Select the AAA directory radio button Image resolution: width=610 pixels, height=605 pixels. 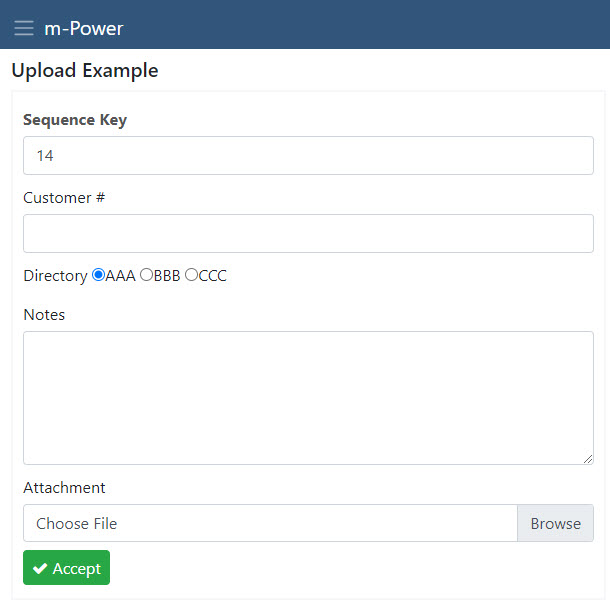click(98, 275)
